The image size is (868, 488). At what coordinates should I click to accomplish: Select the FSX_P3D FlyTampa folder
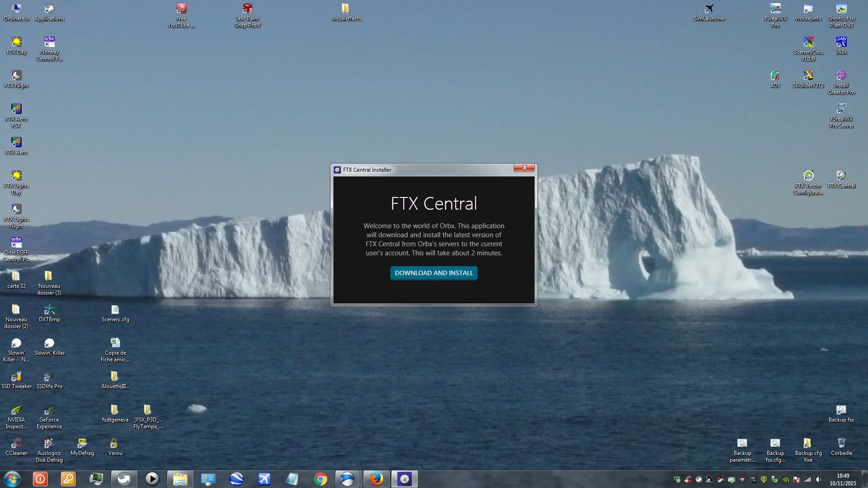click(x=148, y=417)
